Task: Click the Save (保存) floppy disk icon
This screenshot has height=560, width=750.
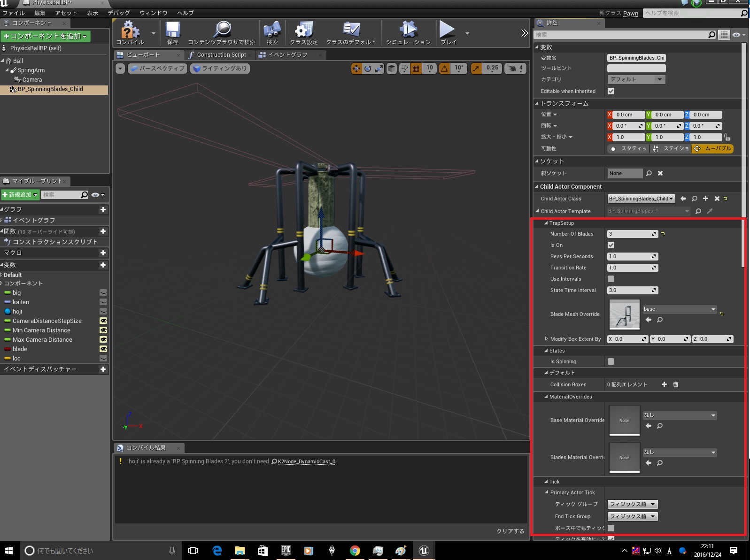Action: 172,31
